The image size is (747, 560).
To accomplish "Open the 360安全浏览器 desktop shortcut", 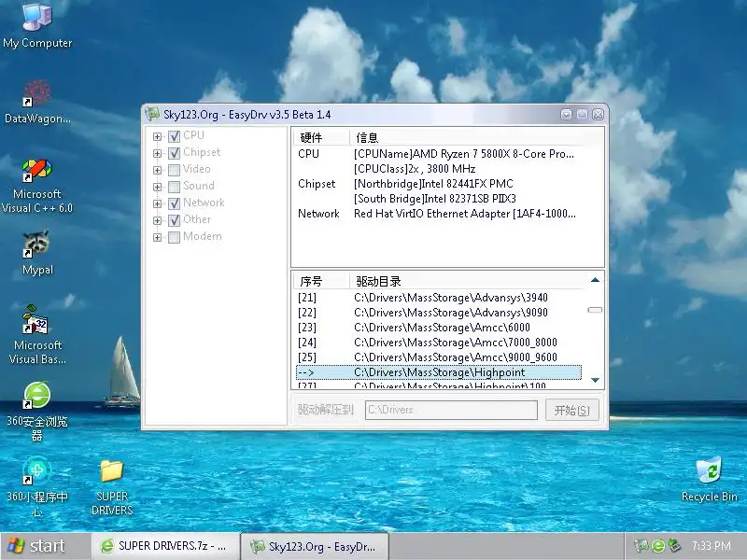I will (37, 411).
